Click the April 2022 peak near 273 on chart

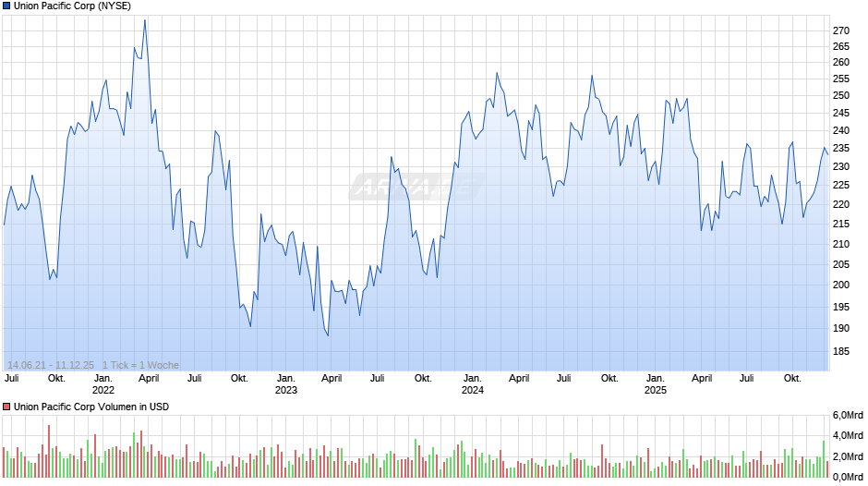(145, 20)
